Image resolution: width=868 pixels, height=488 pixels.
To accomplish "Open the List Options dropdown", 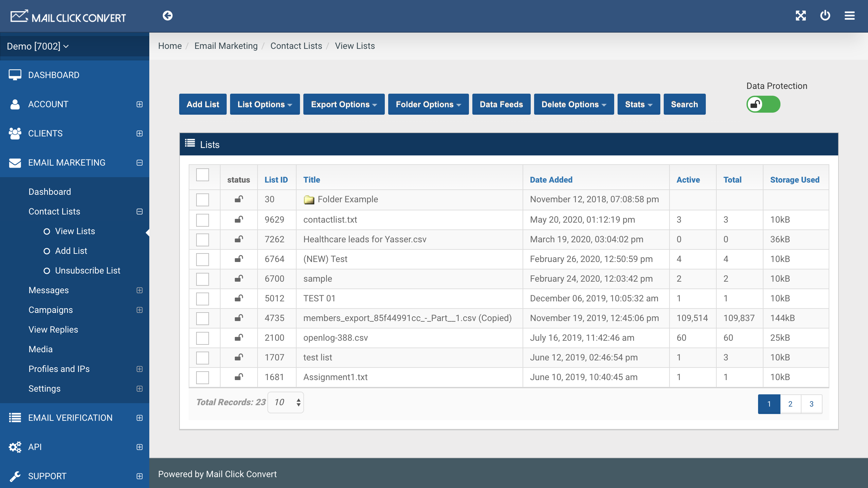I will [x=265, y=104].
